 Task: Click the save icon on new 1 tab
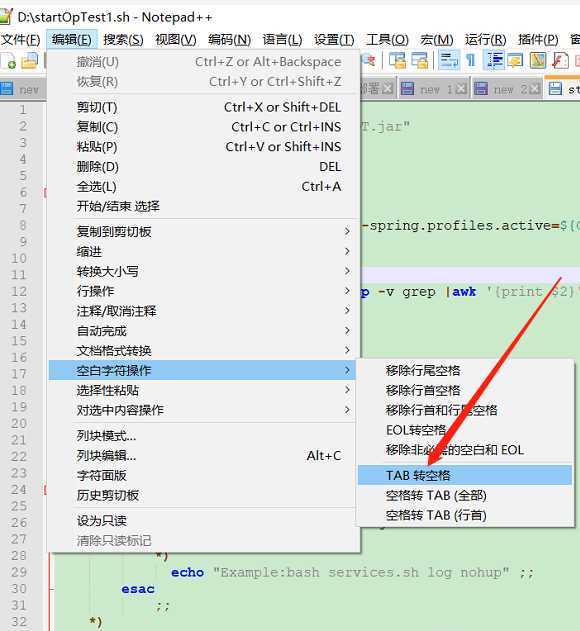click(407, 88)
